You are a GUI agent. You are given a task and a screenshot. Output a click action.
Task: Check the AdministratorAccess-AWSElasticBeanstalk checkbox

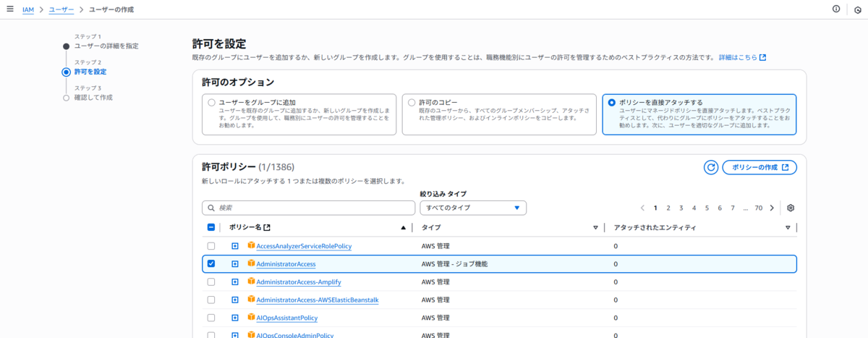point(211,300)
